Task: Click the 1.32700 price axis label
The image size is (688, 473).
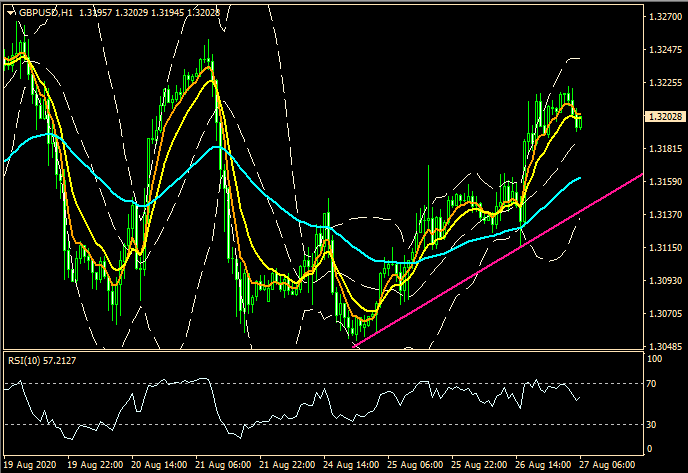Action: pos(662,17)
